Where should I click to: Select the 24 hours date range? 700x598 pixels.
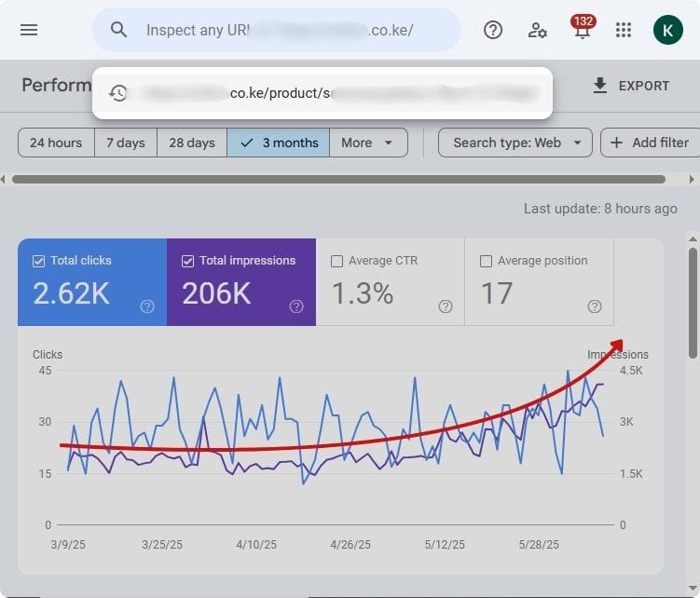[56, 143]
